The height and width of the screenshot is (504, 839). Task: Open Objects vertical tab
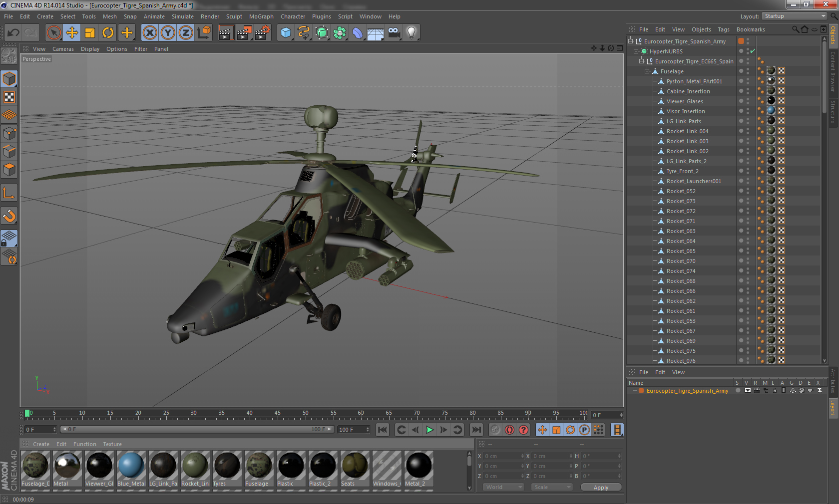(x=833, y=36)
